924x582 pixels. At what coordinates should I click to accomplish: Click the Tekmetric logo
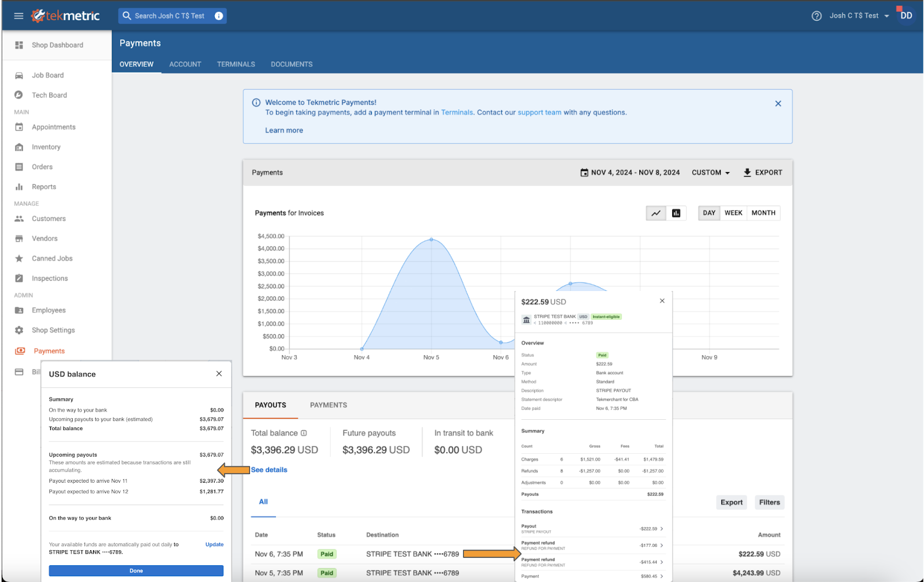[x=65, y=16]
